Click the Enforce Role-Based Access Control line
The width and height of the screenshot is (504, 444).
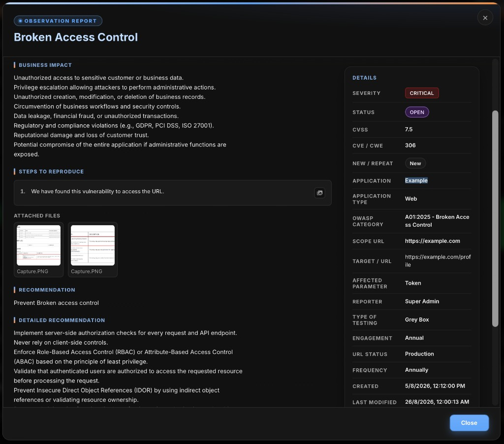coord(123,357)
